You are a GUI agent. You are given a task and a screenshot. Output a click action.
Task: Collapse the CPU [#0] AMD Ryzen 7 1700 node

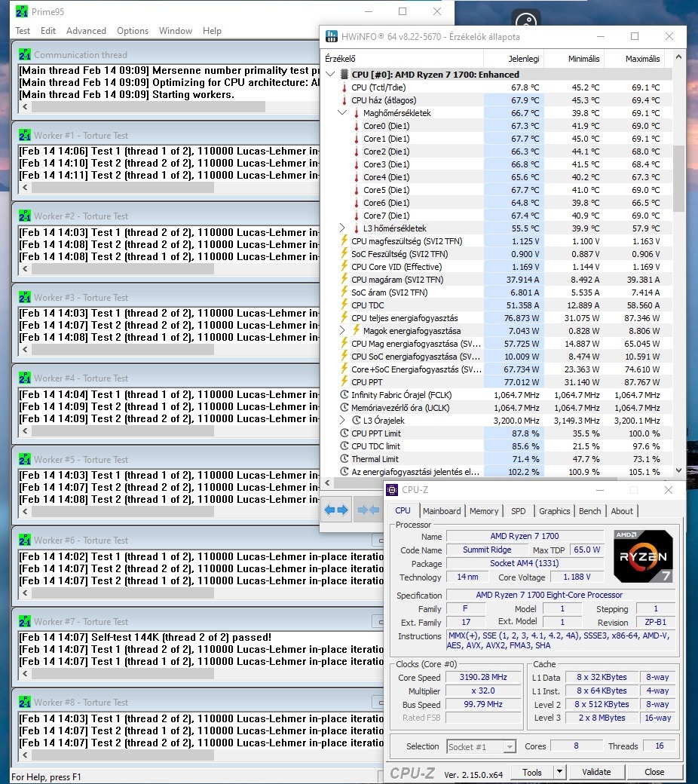tap(330, 74)
